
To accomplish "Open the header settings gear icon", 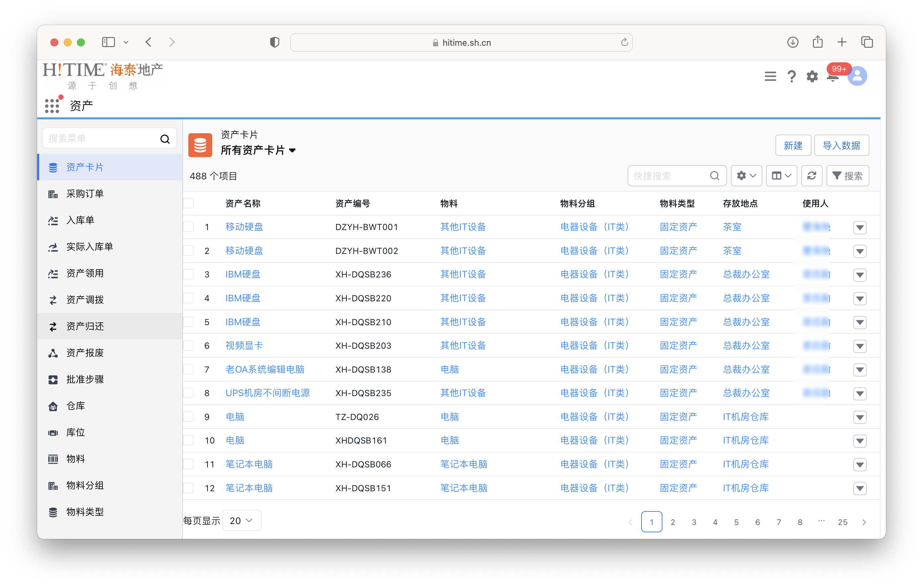I will [812, 76].
